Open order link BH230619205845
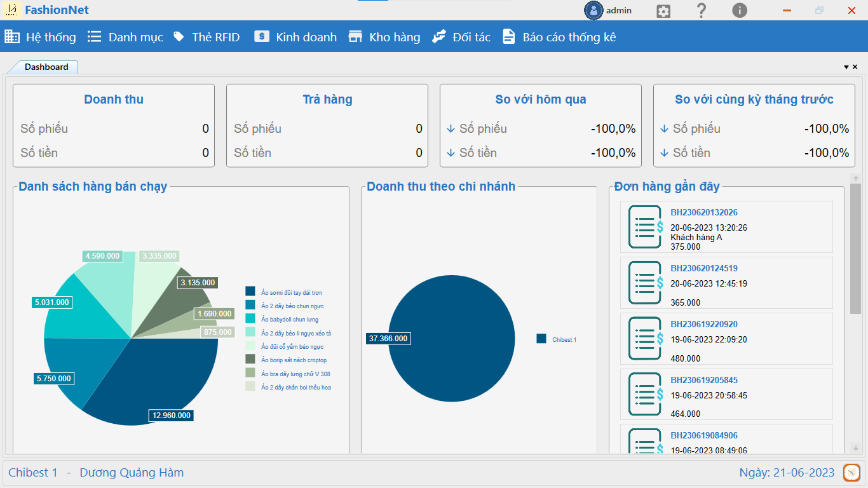Image resolution: width=868 pixels, height=488 pixels. coord(704,381)
